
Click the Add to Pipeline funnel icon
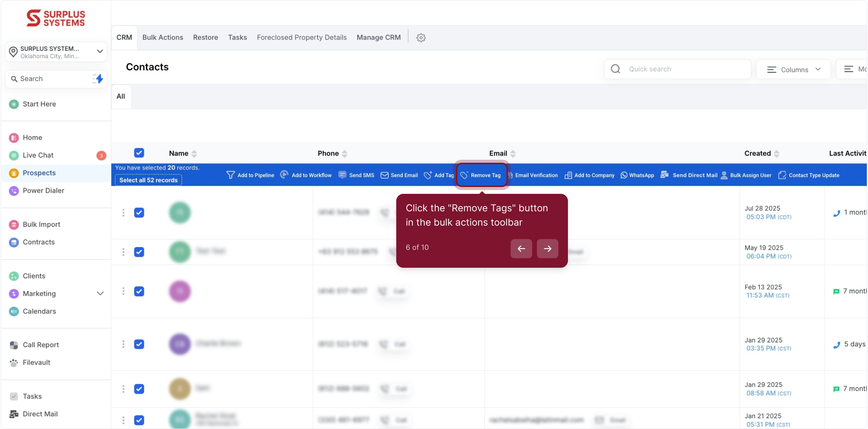click(231, 175)
